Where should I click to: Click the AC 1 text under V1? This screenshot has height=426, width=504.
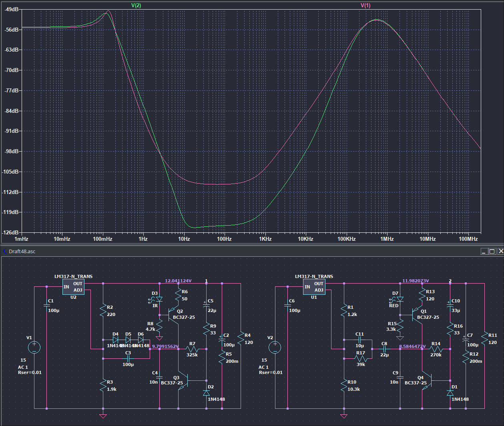point(23,367)
